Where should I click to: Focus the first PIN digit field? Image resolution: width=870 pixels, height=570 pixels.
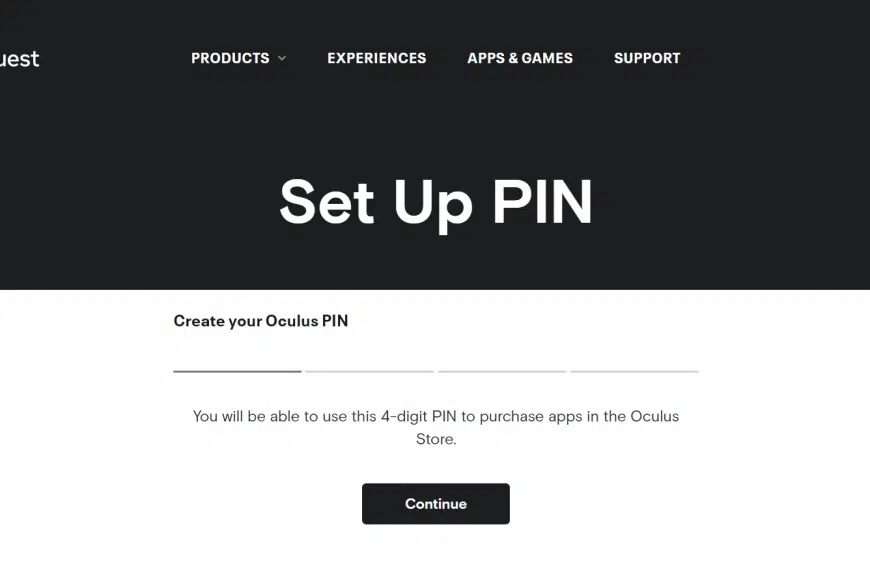point(237,358)
